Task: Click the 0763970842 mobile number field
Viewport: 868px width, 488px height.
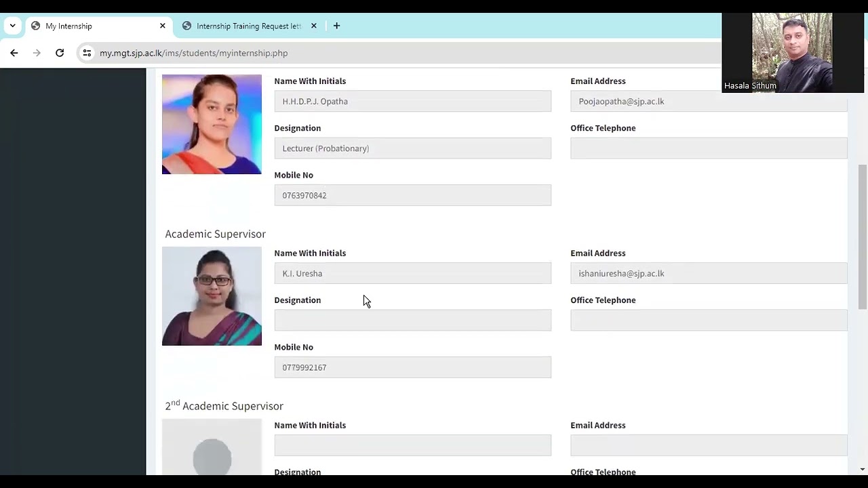Action: [412, 195]
